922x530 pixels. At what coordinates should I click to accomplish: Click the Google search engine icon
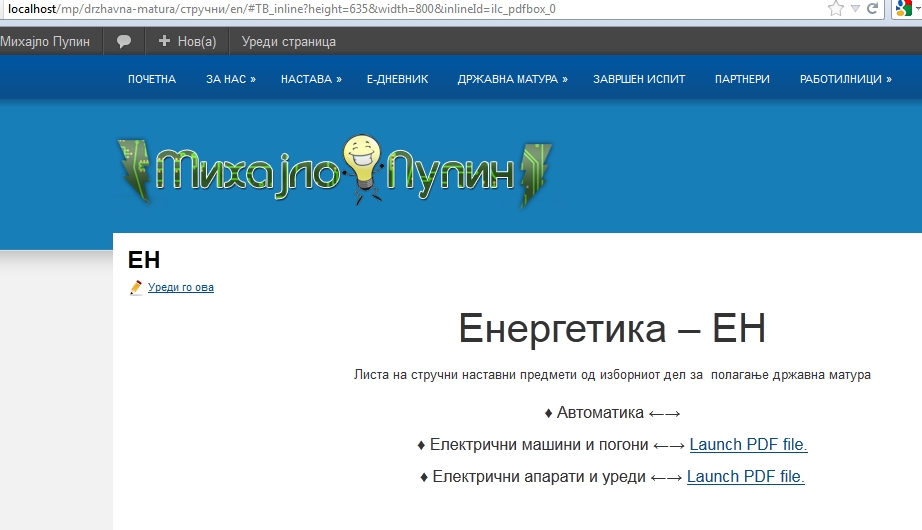905,8
